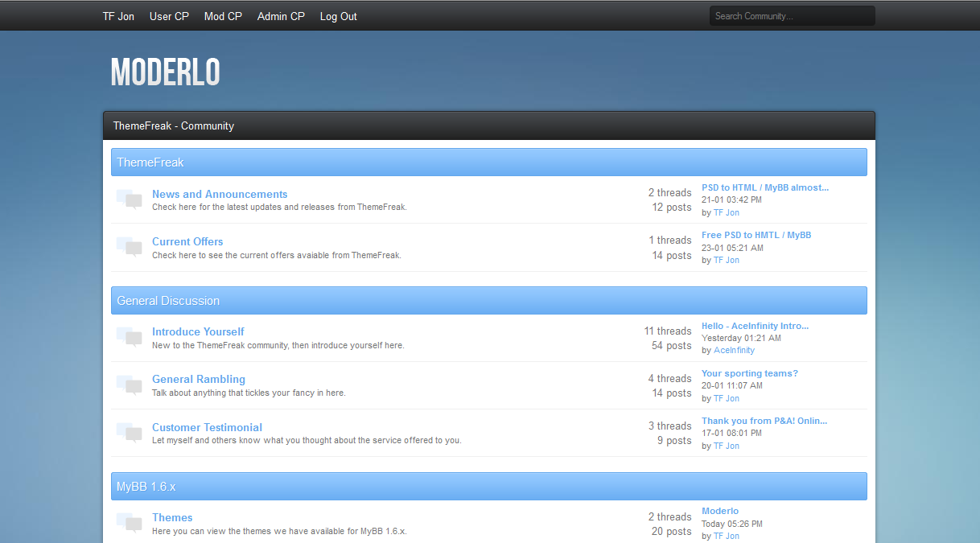
Task: Open last post 'Your sporting teams?'
Action: (x=750, y=373)
